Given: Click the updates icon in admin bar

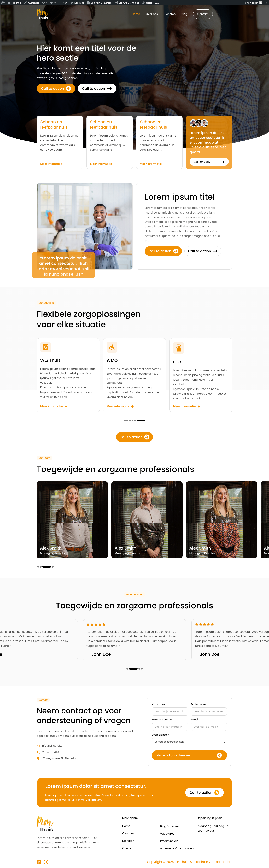Looking at the screenshot, I should 44,3.
